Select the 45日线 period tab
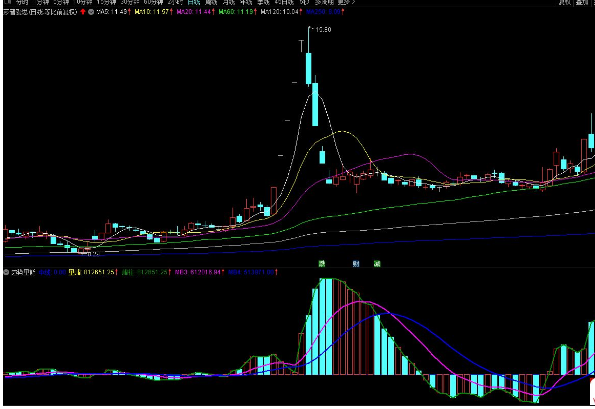The image size is (595, 409). [x=285, y=2]
